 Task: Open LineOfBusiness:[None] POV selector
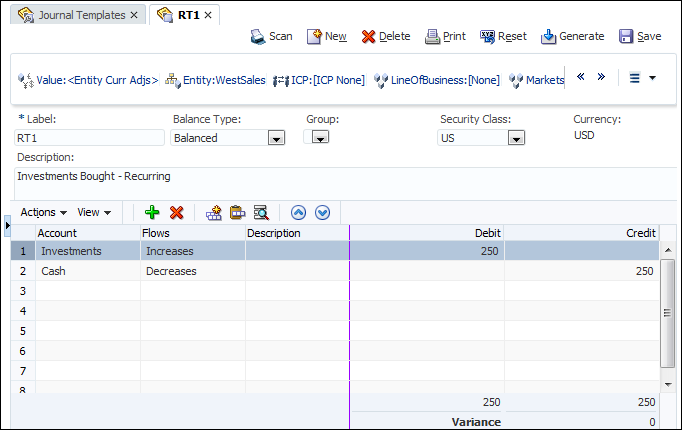tap(437, 80)
